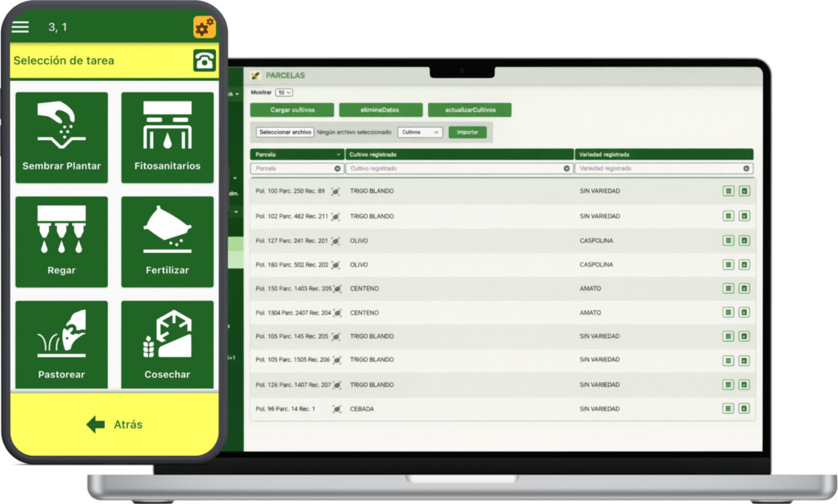838x504 pixels.
Task: Click the Cargar cultivos button
Action: point(292,110)
